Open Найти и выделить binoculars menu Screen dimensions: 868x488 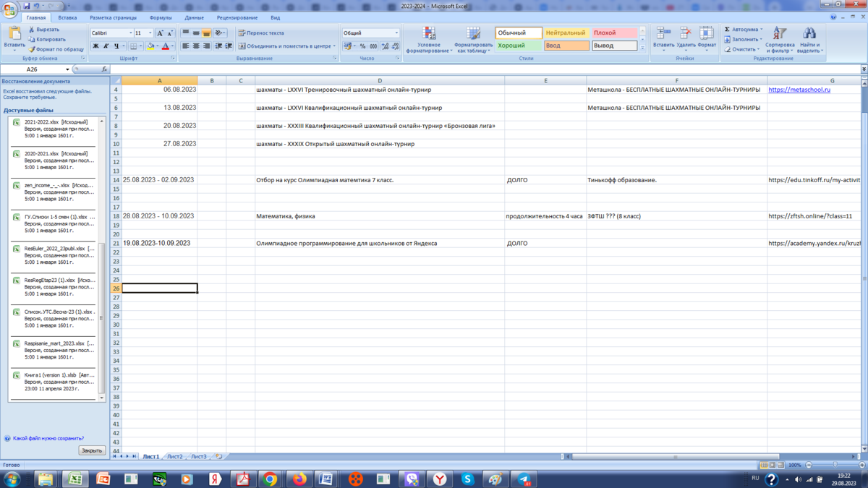[x=809, y=40]
